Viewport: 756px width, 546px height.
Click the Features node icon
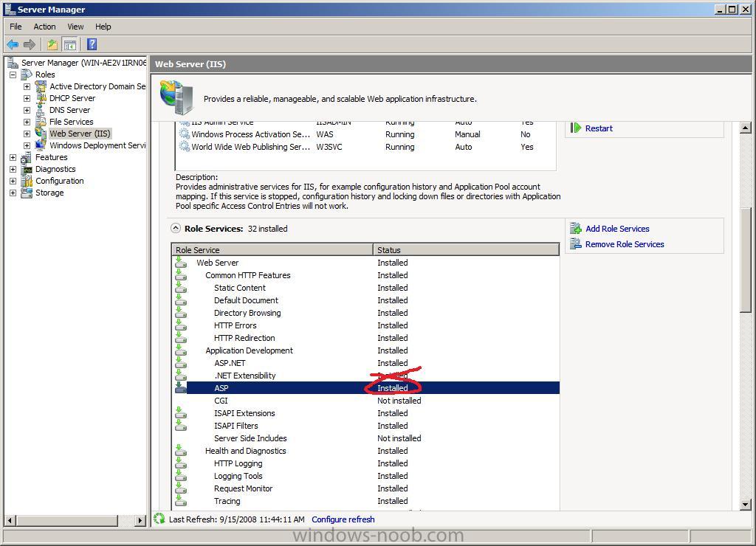click(x=27, y=158)
